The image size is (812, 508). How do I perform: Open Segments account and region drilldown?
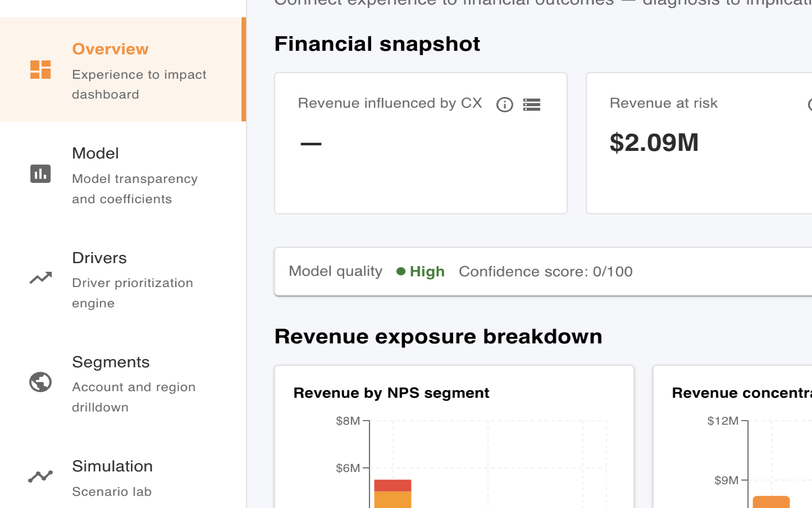point(122,382)
